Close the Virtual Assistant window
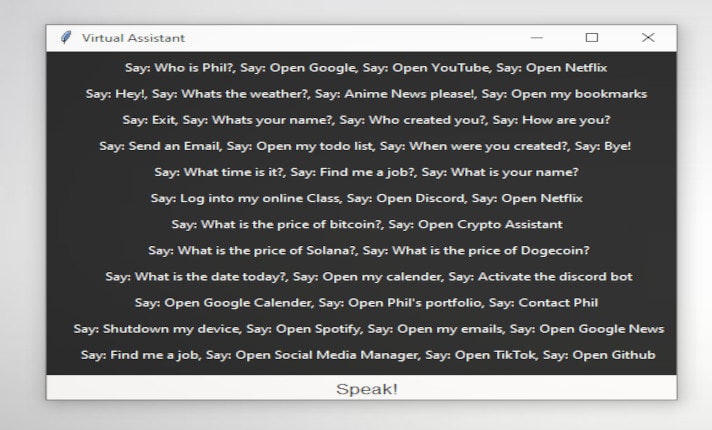 click(x=648, y=38)
